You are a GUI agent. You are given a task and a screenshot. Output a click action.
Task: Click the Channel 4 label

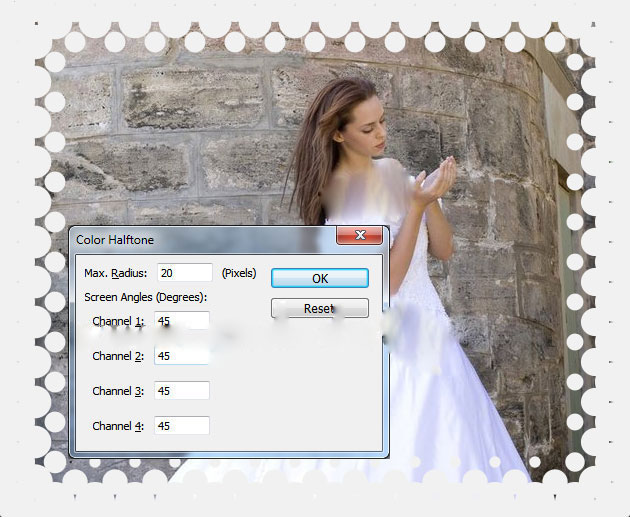point(118,426)
